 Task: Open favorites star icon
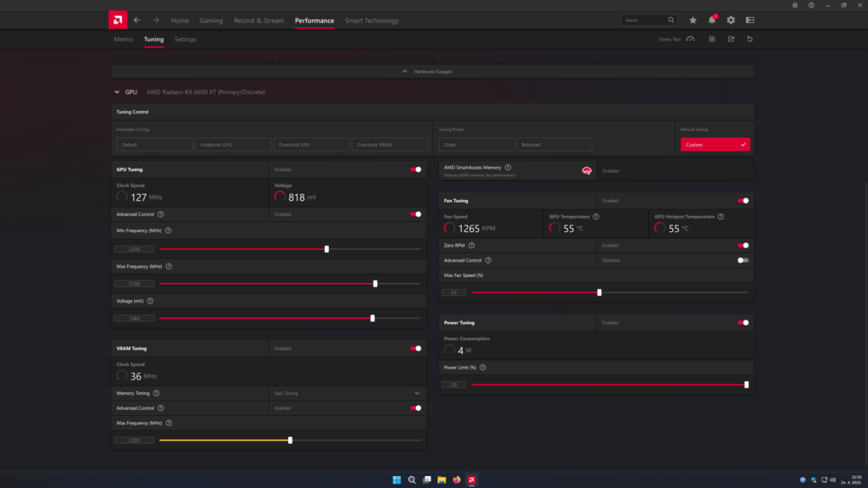click(x=693, y=20)
